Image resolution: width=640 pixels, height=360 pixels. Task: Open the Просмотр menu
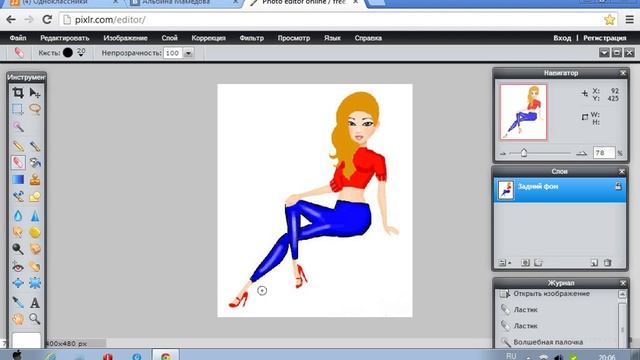294,38
